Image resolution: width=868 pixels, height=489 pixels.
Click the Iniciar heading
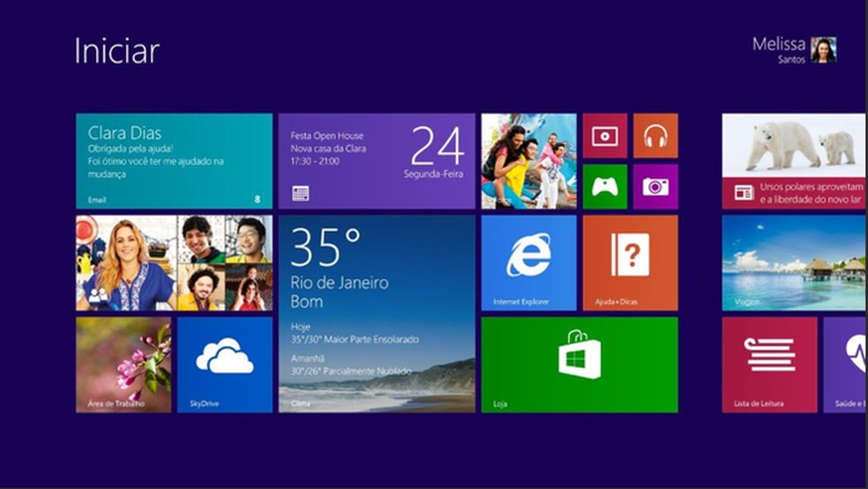(116, 51)
